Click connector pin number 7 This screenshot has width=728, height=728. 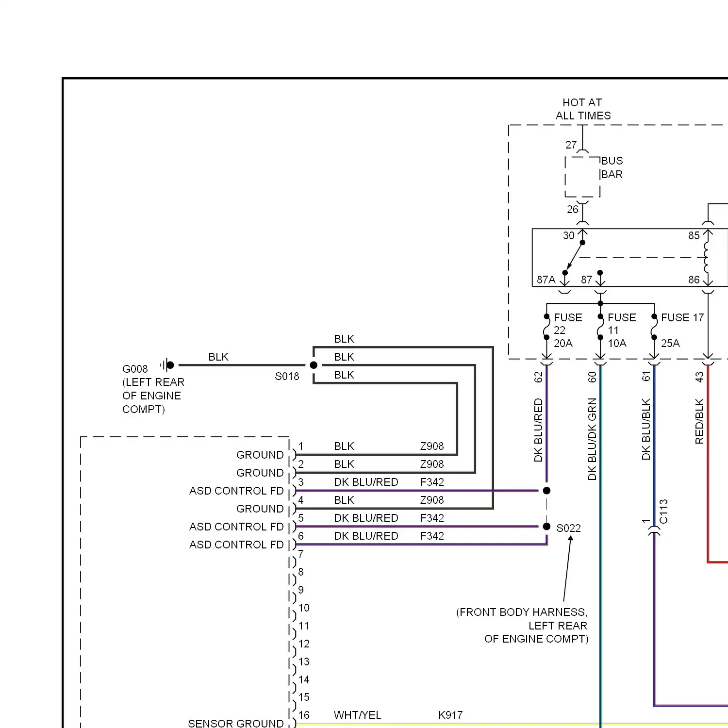301,554
